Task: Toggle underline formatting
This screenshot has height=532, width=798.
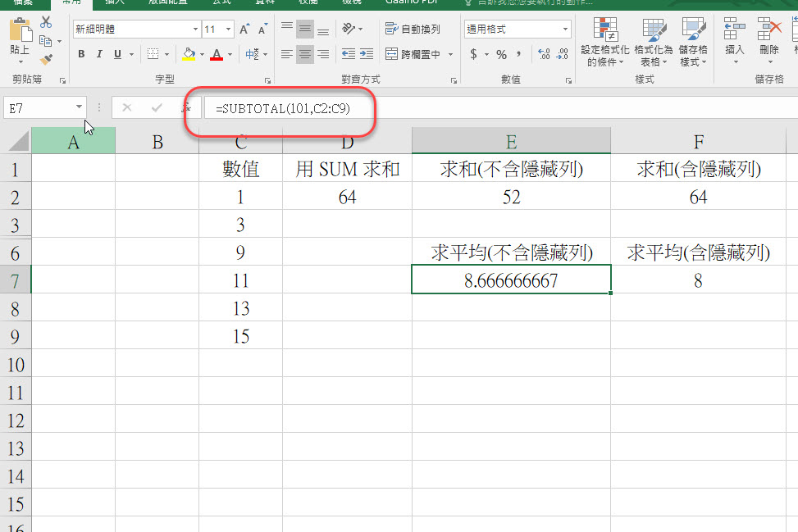Action: click(117, 53)
